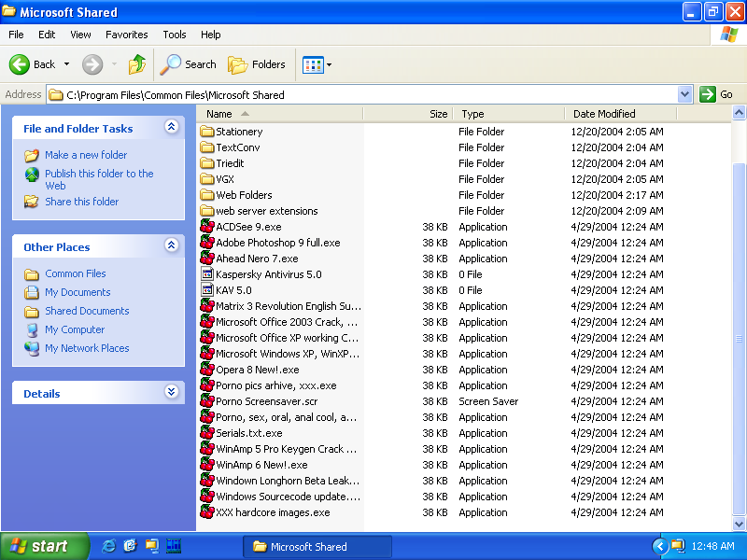Screen dimensions: 747x560
Task: Select the Triedit folder name
Action: [230, 162]
